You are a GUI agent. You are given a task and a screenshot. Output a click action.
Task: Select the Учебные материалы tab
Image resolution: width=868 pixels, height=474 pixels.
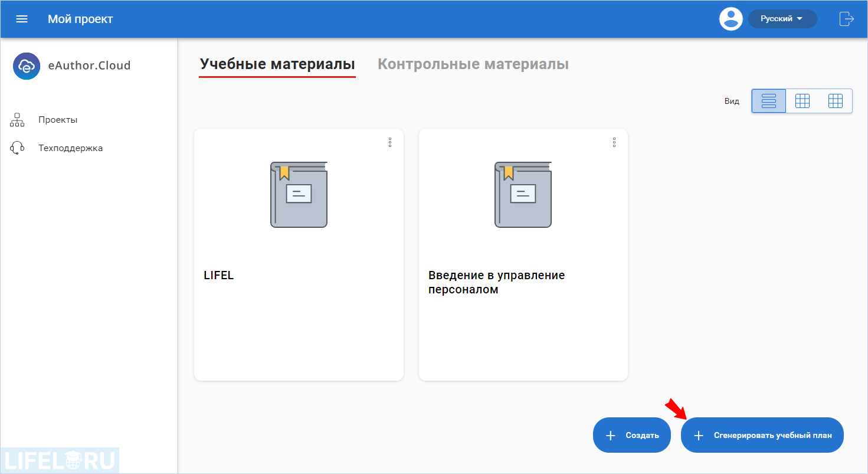(x=277, y=64)
